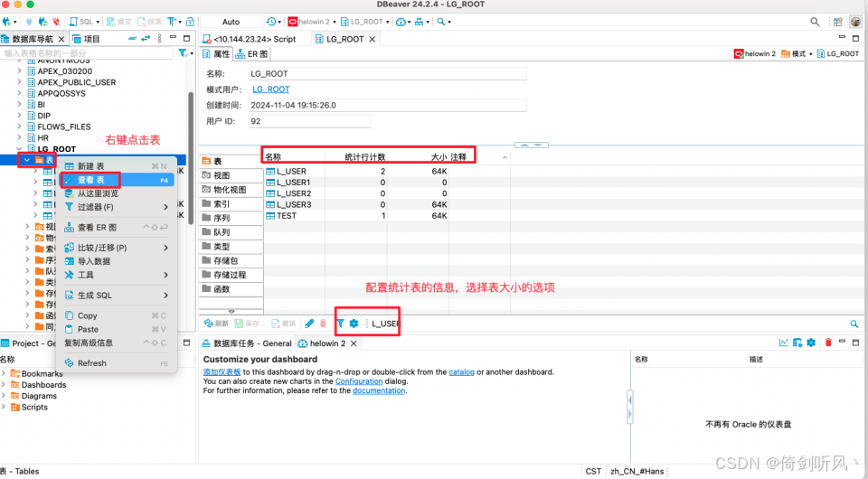Image resolution: width=868 pixels, height=479 pixels.
Task: Open the LG_ROOT schema dropdown in toolbar
Action: (x=364, y=22)
